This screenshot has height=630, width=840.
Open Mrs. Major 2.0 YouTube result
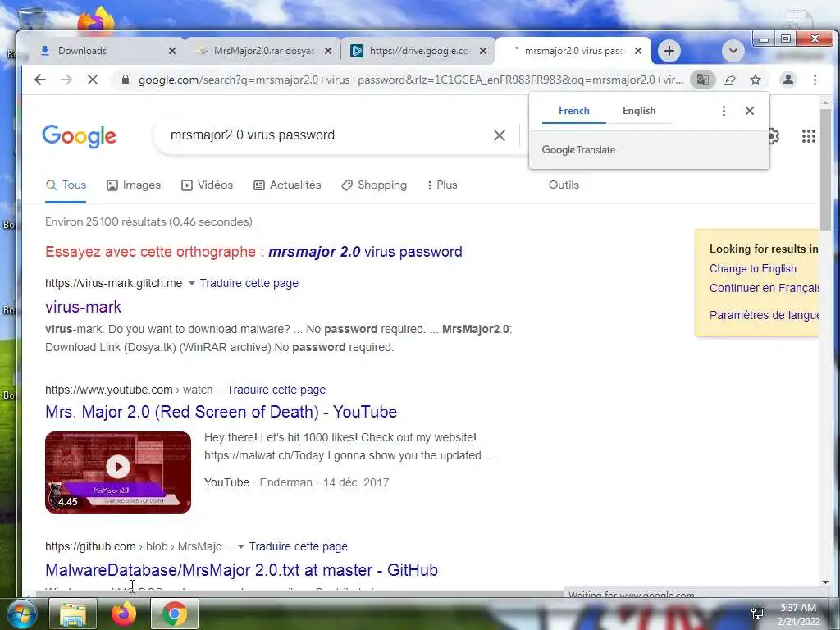pyautogui.click(x=221, y=412)
